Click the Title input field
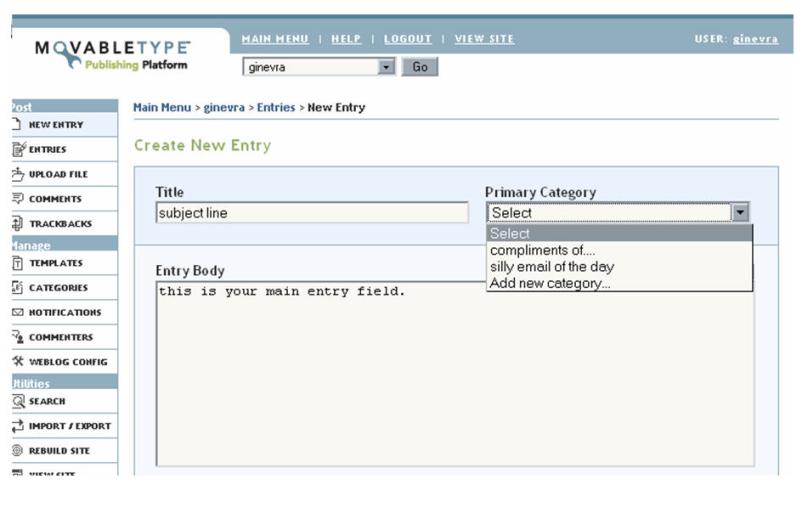The height and width of the screenshot is (524, 802). point(312,212)
